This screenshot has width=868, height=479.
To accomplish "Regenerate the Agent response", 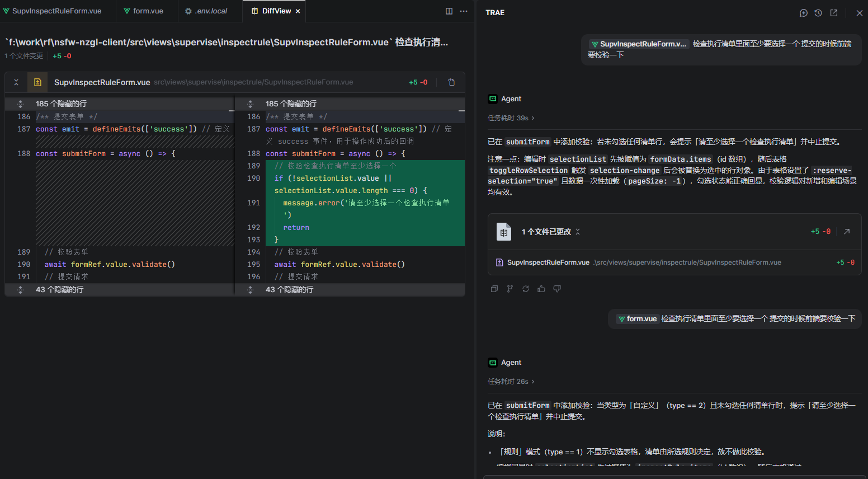I will pyautogui.click(x=526, y=289).
